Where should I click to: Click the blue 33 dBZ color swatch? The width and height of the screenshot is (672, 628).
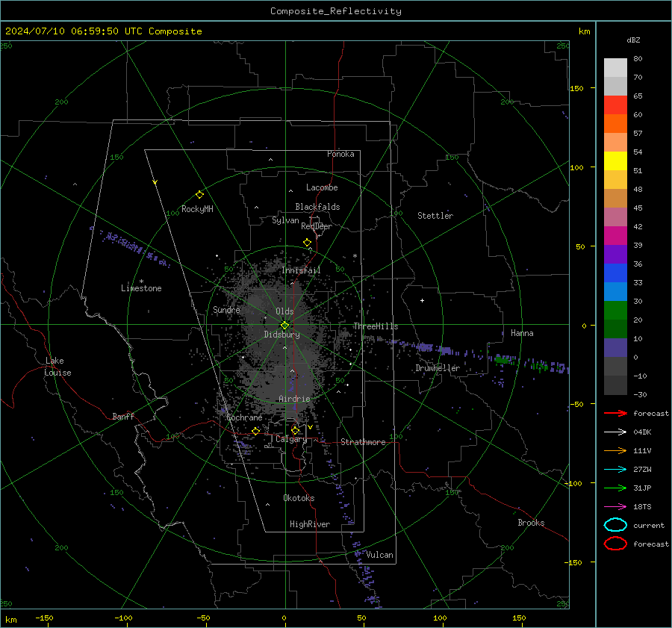[x=615, y=273]
